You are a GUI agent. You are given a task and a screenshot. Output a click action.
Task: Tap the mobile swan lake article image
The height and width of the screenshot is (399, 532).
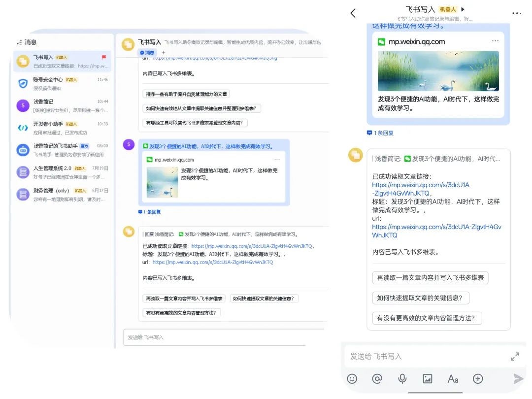coord(438,71)
